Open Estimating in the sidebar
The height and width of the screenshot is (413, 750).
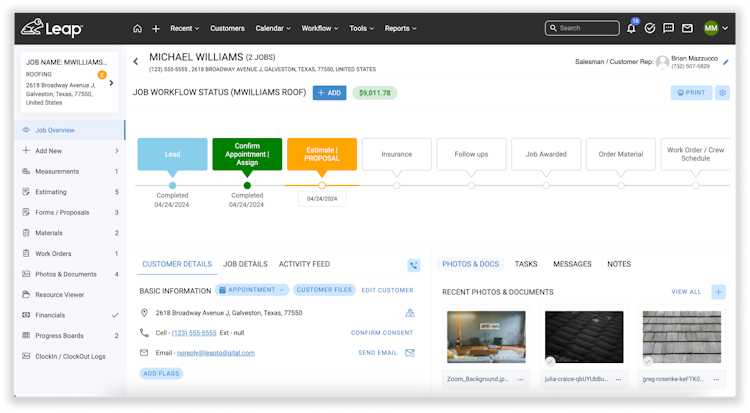pyautogui.click(x=70, y=192)
